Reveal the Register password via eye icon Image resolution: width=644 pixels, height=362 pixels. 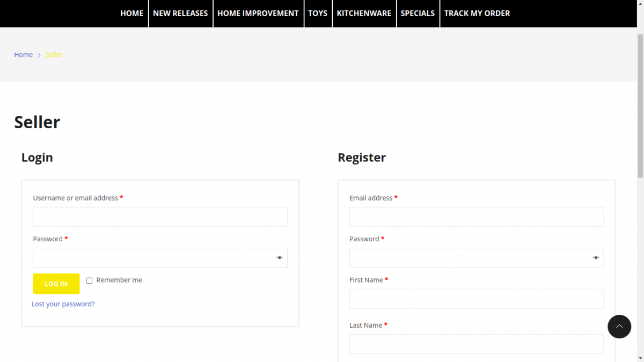tap(596, 258)
